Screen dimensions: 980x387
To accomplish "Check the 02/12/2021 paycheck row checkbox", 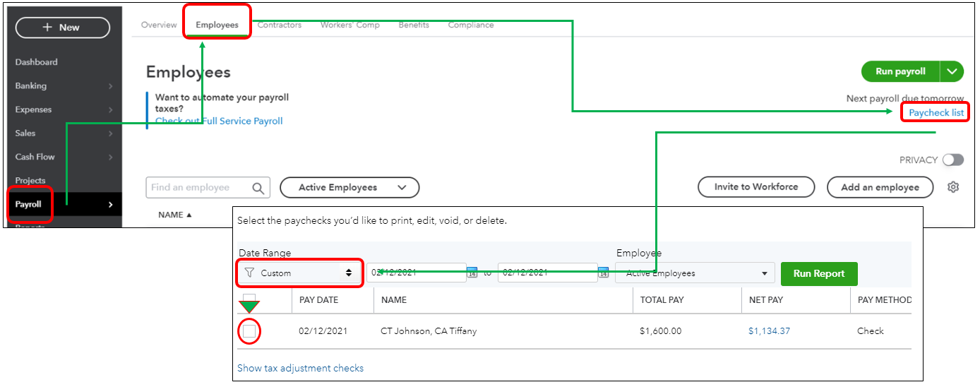I will pos(249,331).
